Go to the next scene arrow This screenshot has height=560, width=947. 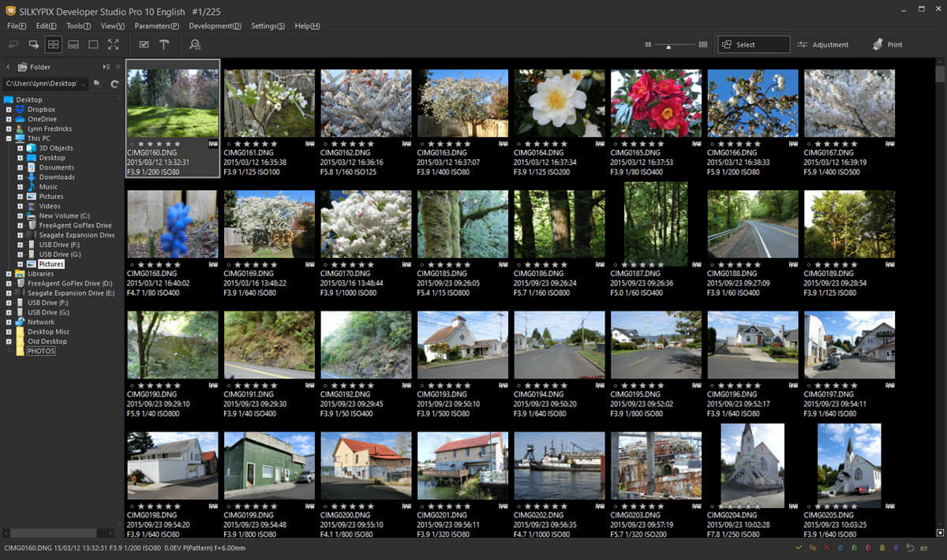point(34,45)
